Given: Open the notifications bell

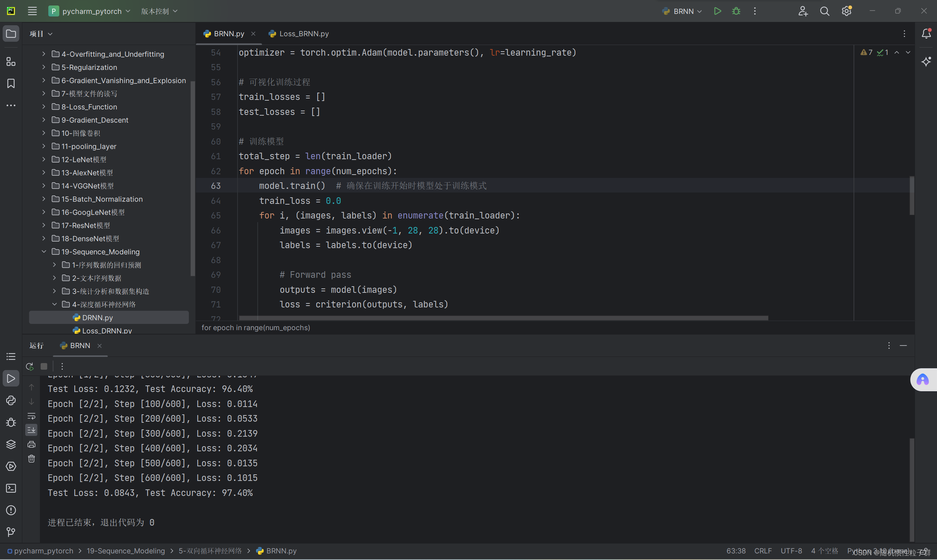Looking at the screenshot, I should [x=926, y=34].
